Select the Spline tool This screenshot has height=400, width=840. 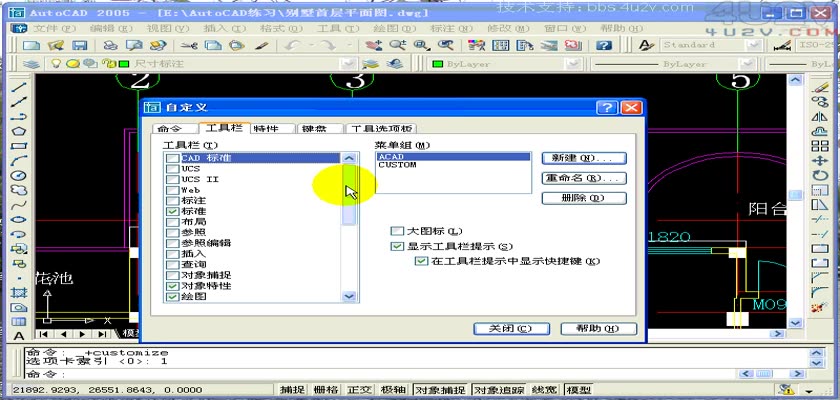tap(19, 205)
